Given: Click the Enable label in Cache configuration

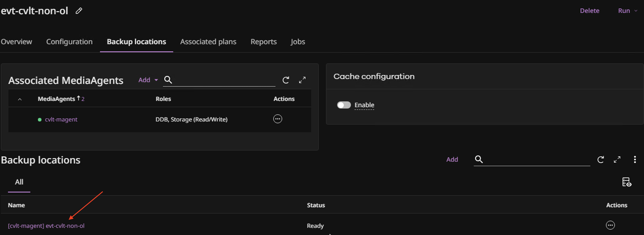Looking at the screenshot, I should point(364,105).
